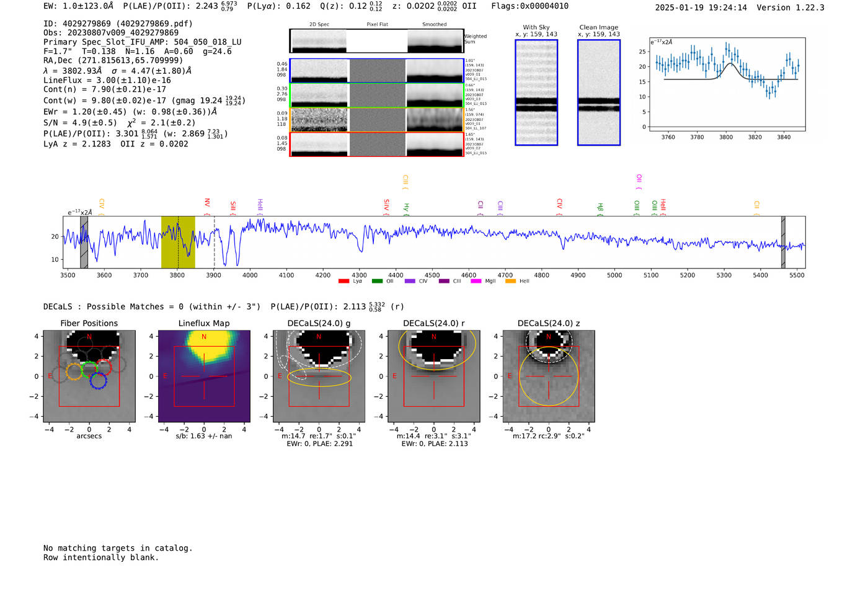Click the EWr: 0, PLAE: 2.113 caption

[434, 443]
